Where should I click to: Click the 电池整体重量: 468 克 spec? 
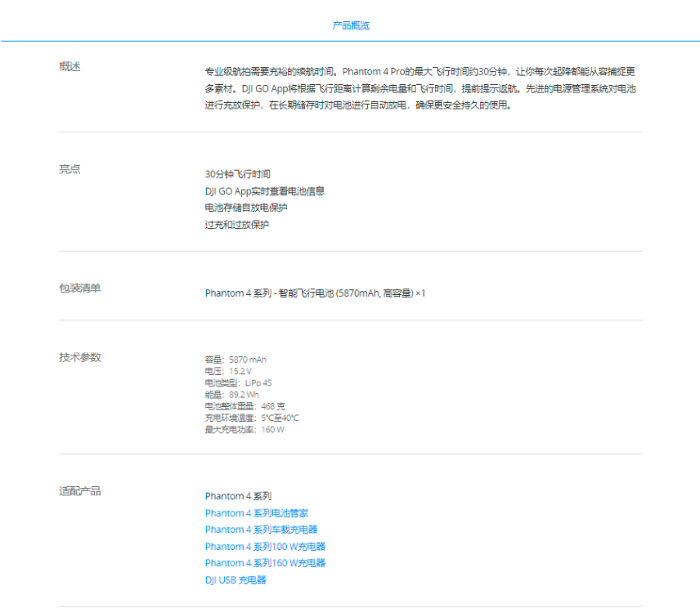point(245,406)
